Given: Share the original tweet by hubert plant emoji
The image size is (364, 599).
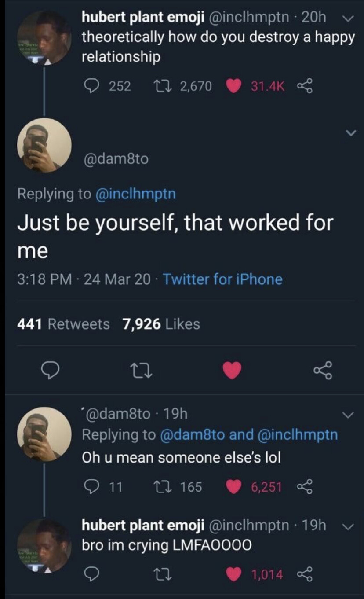Looking at the screenshot, I should (x=304, y=86).
